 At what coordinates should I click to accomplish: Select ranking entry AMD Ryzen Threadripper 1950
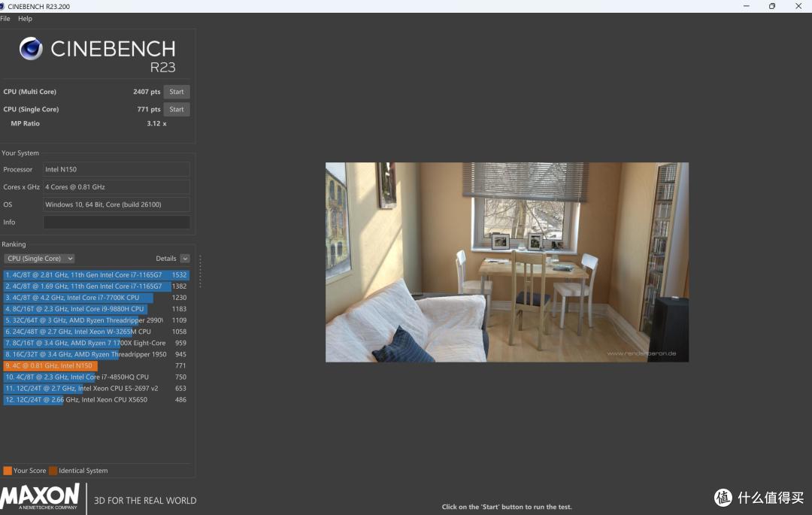96,355
